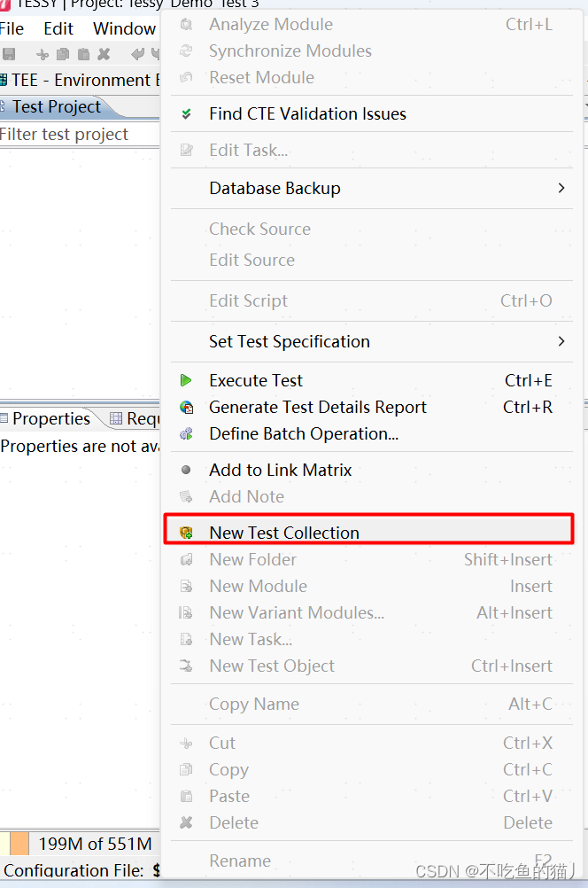
Task: Click the Generate Test Details Report icon
Action: 186,407
